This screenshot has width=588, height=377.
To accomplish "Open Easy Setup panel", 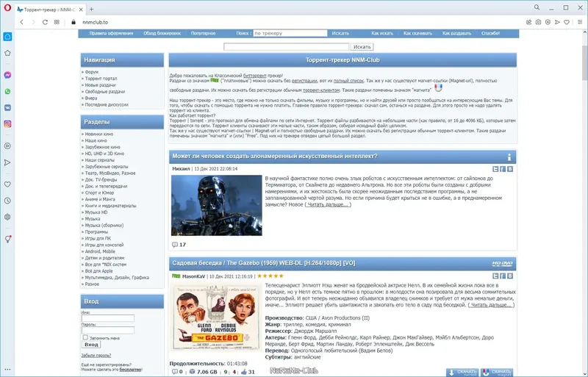I will coord(580,22).
